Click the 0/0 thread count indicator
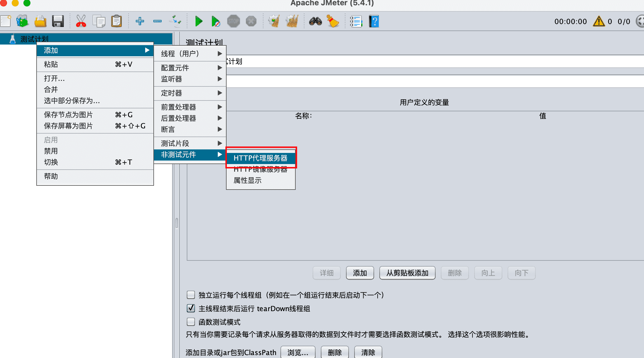644x358 pixels. (x=624, y=21)
